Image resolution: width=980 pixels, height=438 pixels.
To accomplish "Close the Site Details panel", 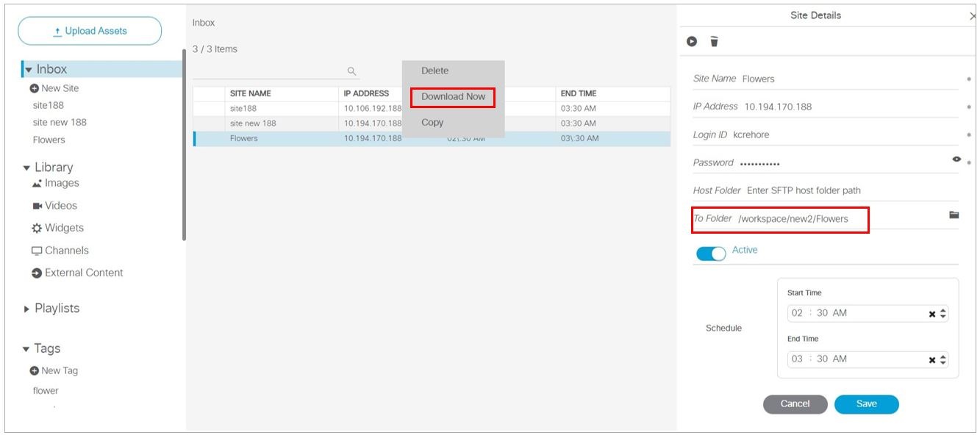I will tap(973, 16).
